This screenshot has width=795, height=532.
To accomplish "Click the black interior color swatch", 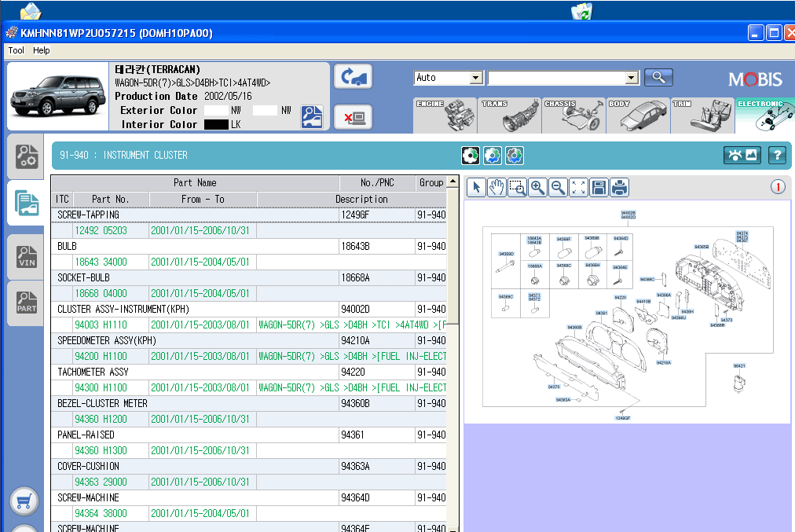I will (x=216, y=124).
